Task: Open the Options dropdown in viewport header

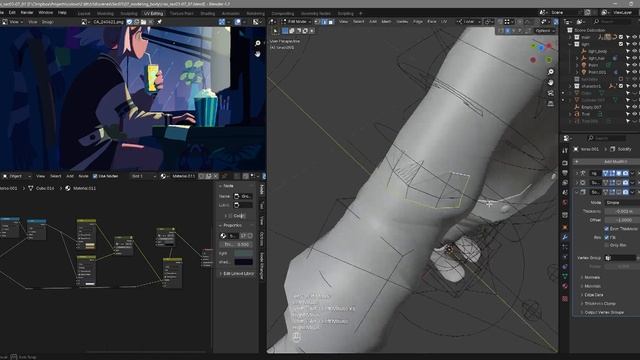Action: pyautogui.click(x=544, y=31)
